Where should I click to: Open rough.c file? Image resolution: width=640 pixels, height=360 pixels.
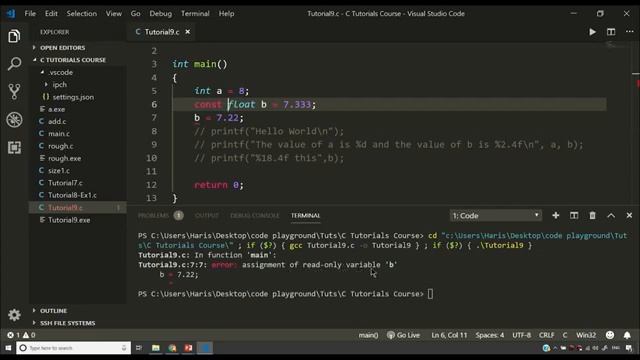click(x=61, y=146)
